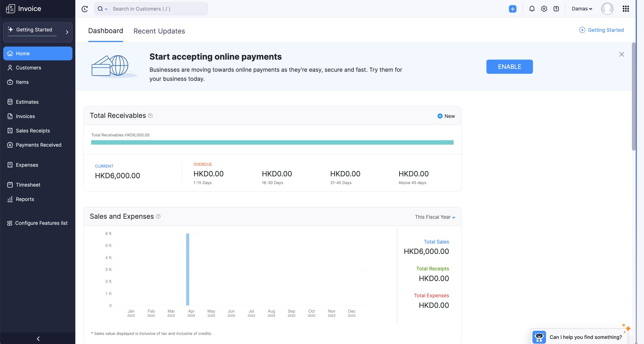Click overdue 31-45 Days amount
Image resolution: width=644 pixels, height=344 pixels.
coord(345,174)
